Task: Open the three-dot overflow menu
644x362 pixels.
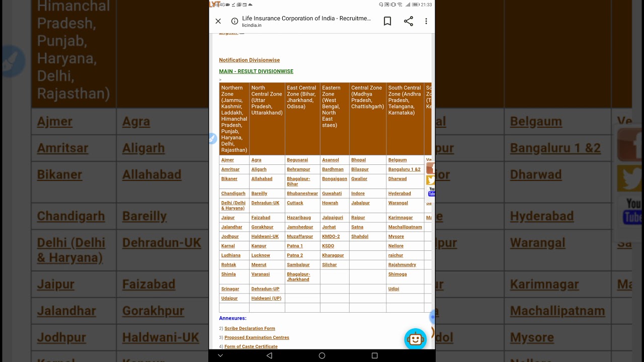Action: 426,21
